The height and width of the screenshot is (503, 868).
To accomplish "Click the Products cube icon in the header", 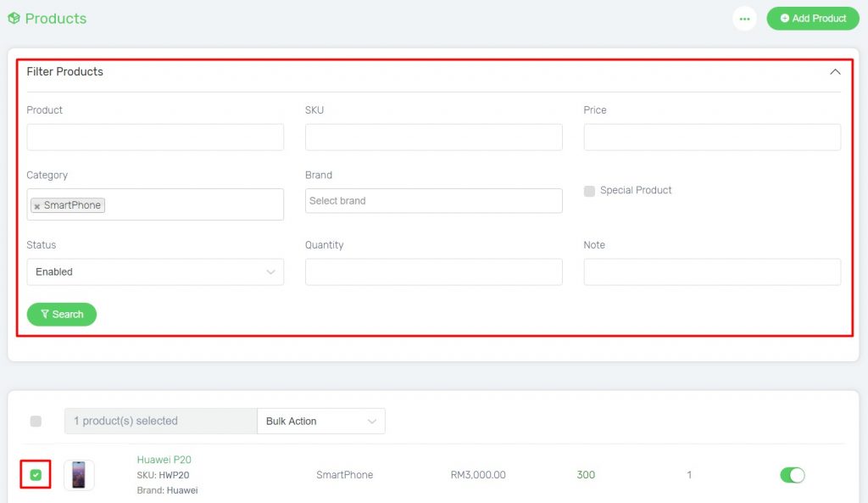I will [x=13, y=18].
